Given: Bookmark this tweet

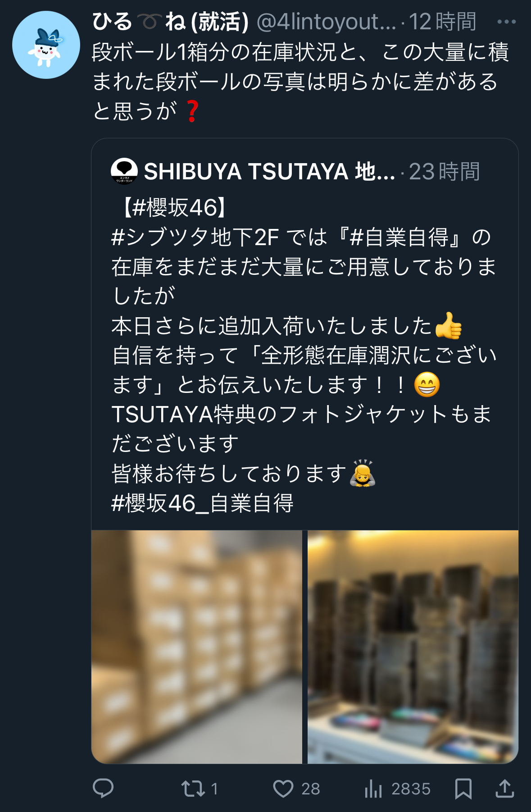Looking at the screenshot, I should 463,789.
